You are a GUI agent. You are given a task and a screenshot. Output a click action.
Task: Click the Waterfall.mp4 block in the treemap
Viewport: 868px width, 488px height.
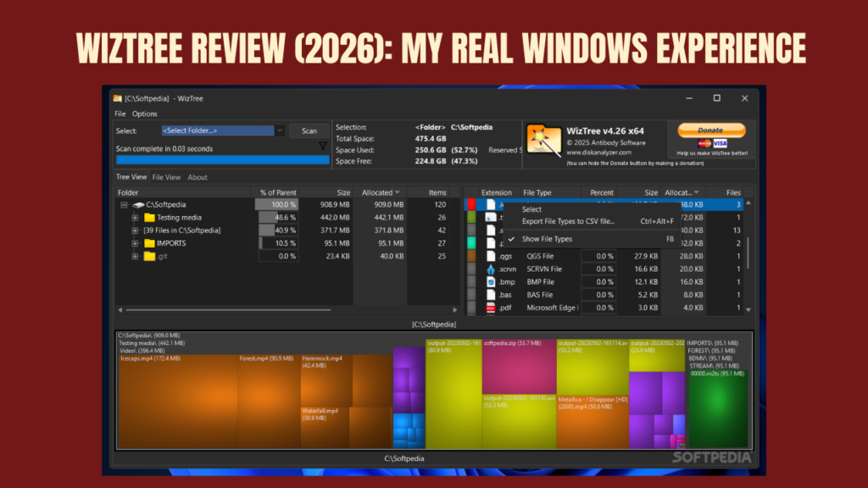(x=325, y=428)
